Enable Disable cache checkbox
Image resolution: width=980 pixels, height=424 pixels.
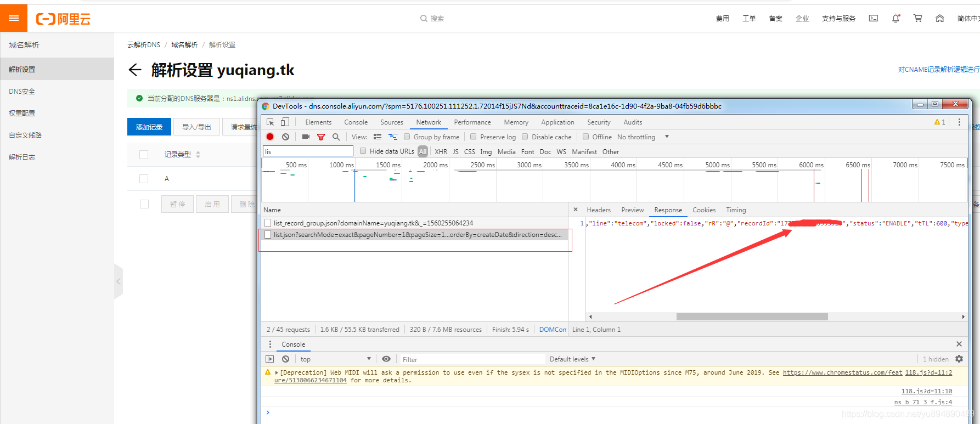click(525, 137)
